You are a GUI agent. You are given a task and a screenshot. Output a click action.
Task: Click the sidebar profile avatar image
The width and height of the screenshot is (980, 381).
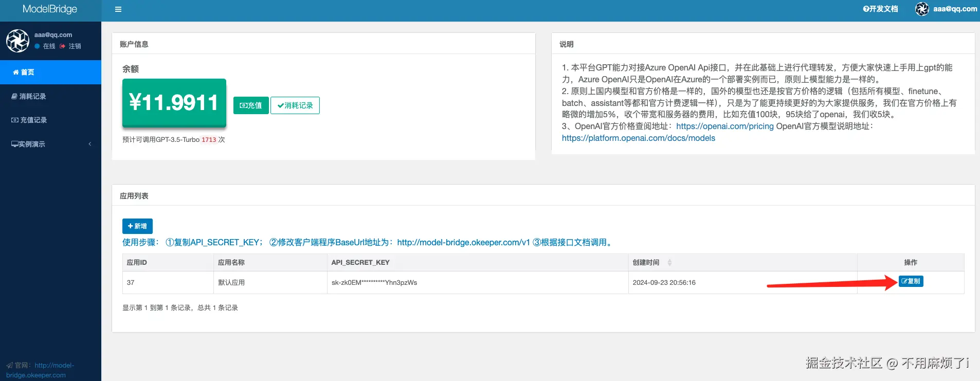click(17, 41)
